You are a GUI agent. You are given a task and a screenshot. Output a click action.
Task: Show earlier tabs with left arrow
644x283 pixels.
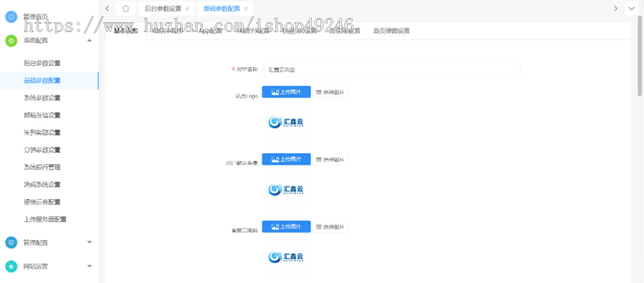click(x=107, y=8)
